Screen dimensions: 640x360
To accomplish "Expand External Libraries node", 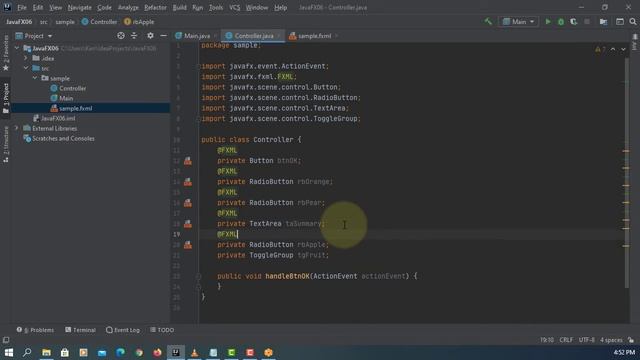I will 17,128.
